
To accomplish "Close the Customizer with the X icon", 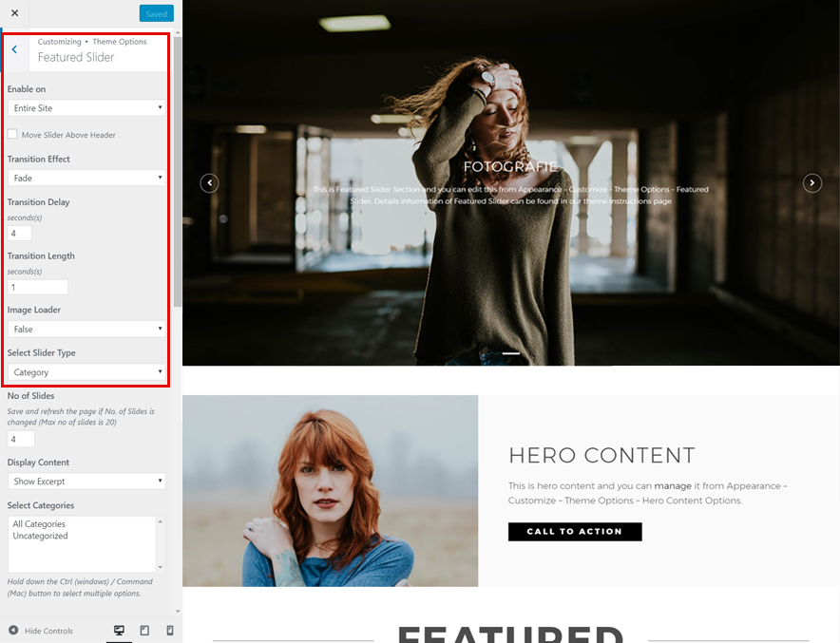I will coord(14,13).
